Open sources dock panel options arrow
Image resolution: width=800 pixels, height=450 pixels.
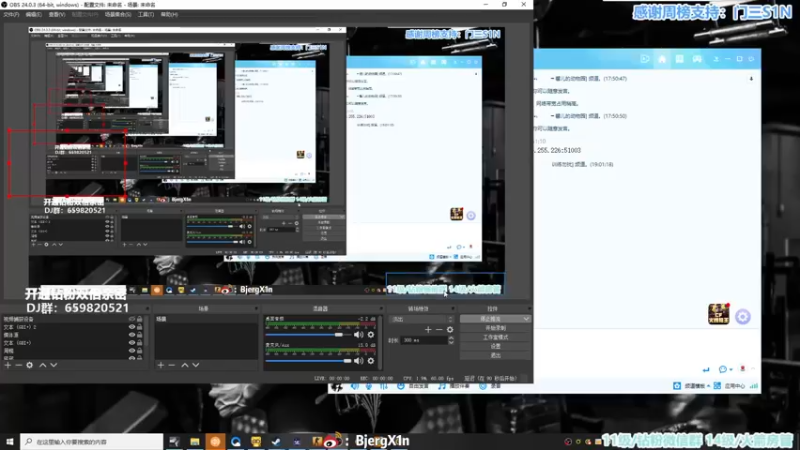click(x=147, y=309)
